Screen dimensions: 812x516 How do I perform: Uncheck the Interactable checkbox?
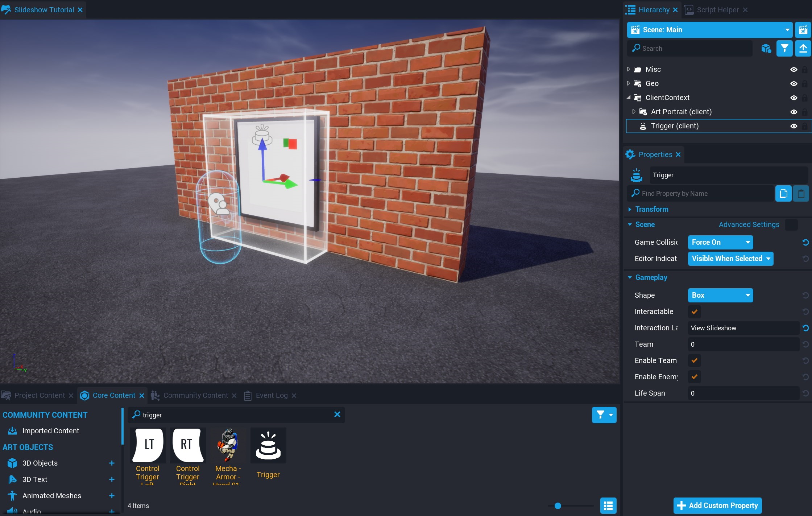point(694,311)
